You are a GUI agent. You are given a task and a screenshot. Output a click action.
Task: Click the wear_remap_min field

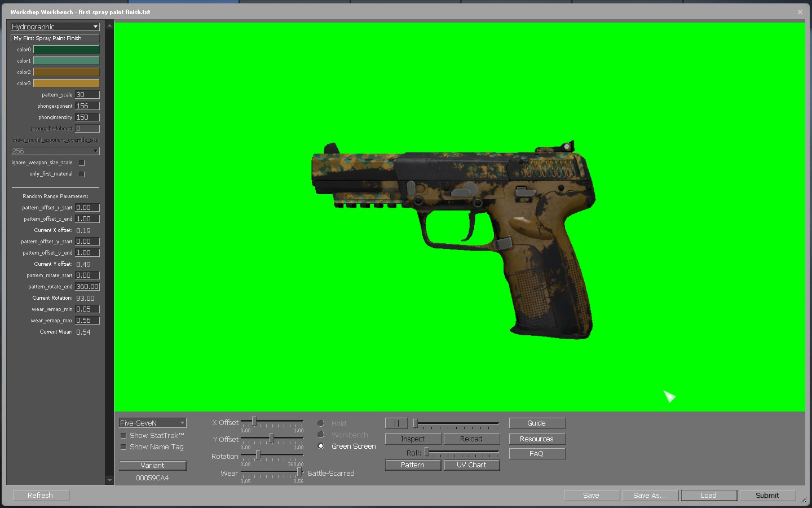click(87, 309)
